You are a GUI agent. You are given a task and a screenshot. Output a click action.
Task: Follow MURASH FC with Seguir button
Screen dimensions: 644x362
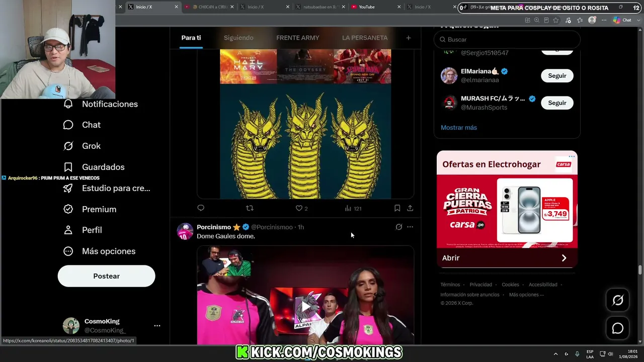tap(557, 103)
